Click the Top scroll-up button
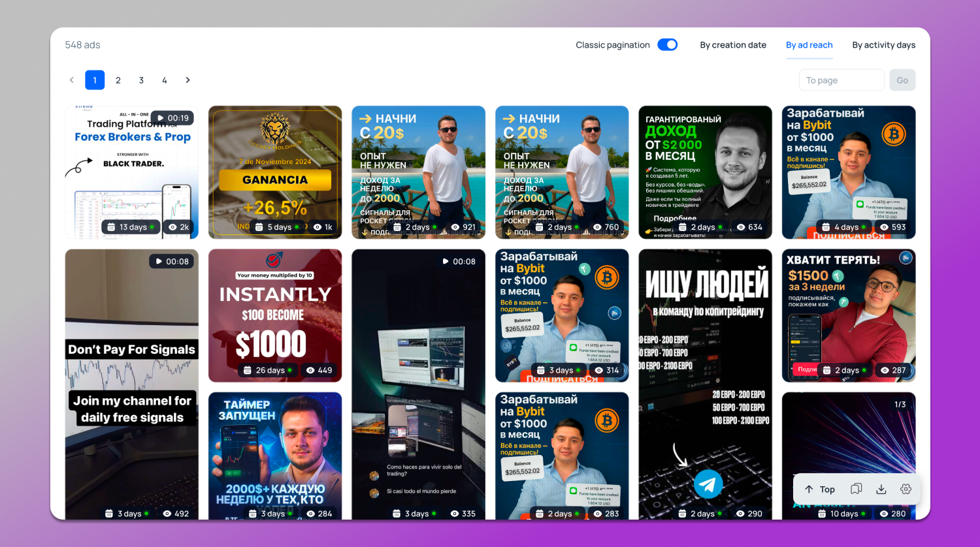The height and width of the screenshot is (547, 980). [820, 489]
